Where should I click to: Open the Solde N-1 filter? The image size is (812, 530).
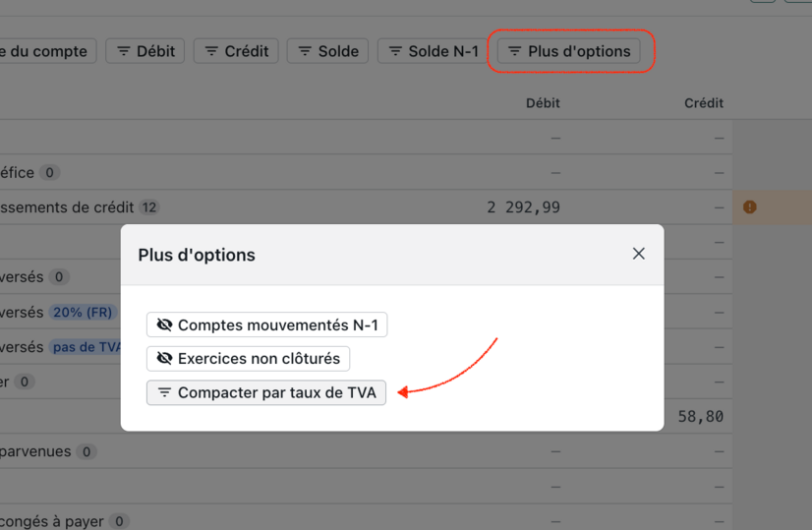[434, 51]
